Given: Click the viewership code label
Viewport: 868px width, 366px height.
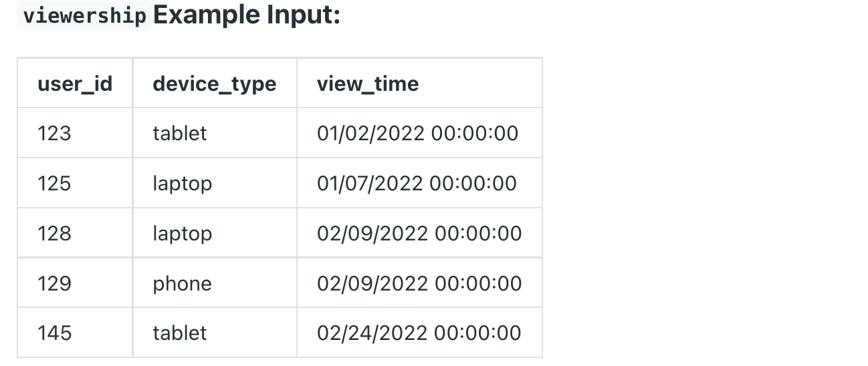Looking at the screenshot, I should pyautogui.click(x=84, y=16).
